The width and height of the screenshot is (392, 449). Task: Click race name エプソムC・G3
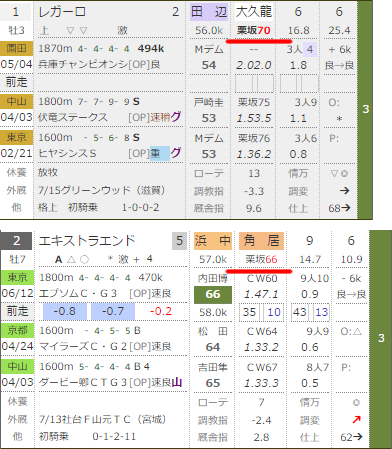[78, 293]
